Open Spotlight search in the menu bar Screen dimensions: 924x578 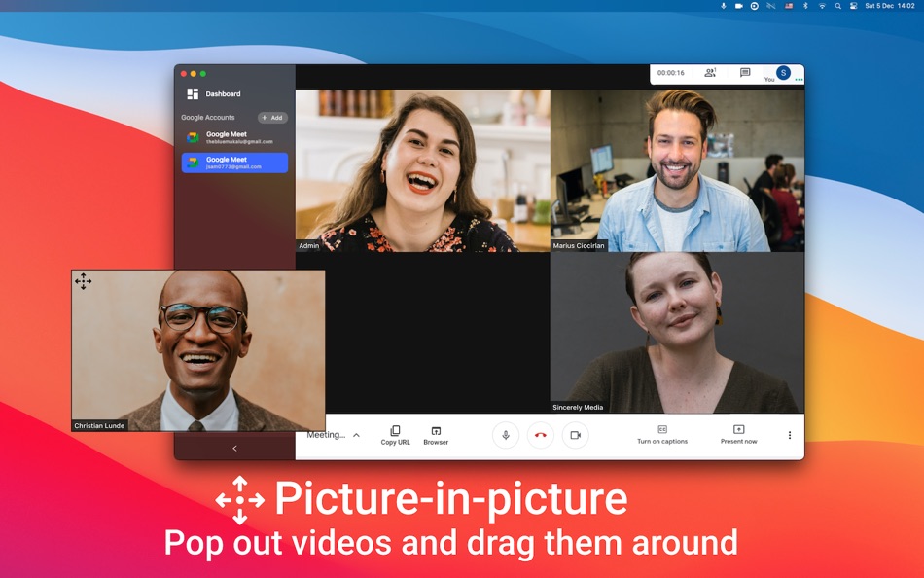(x=837, y=6)
